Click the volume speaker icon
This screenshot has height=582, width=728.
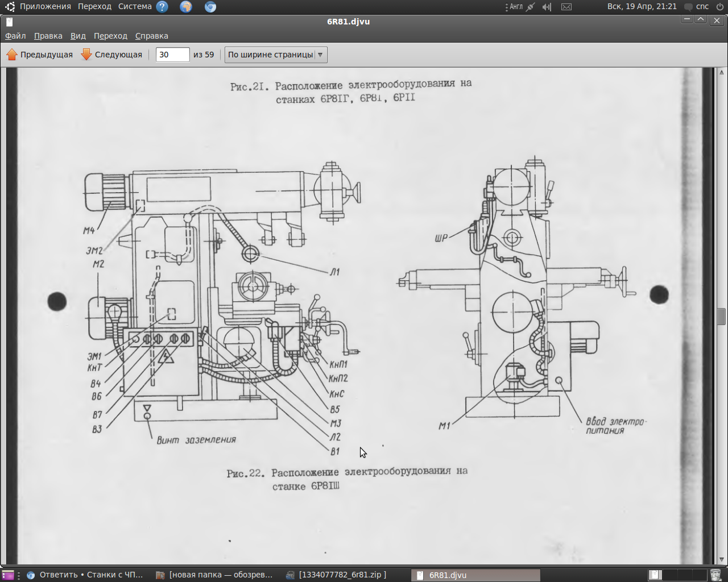pos(547,7)
